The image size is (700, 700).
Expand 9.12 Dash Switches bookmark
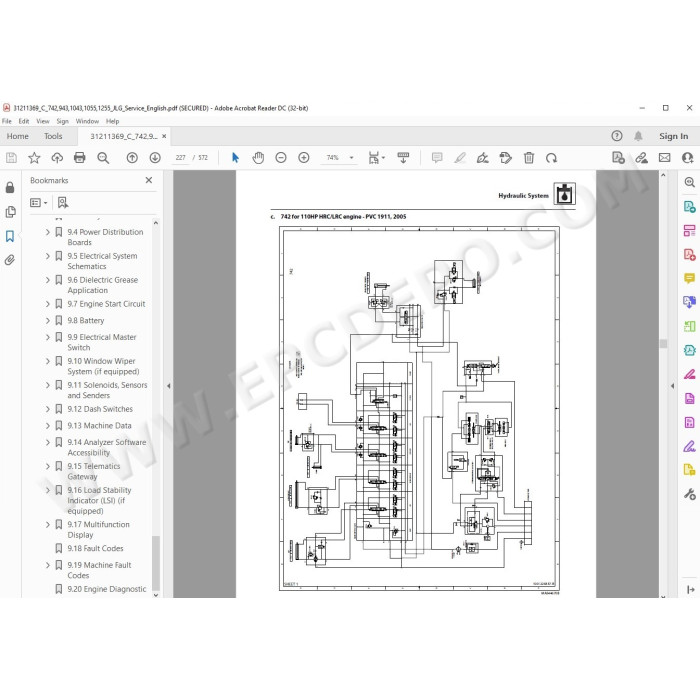(48, 409)
